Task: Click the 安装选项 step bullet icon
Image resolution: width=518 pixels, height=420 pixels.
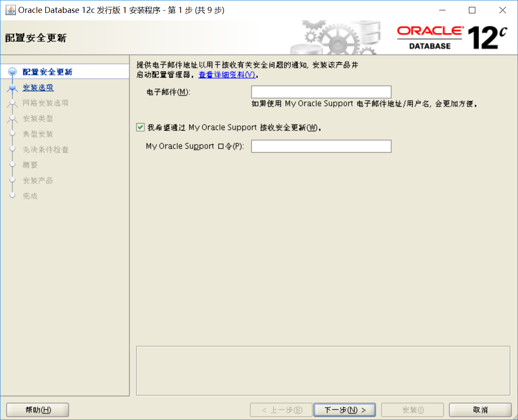Action: tap(12, 87)
